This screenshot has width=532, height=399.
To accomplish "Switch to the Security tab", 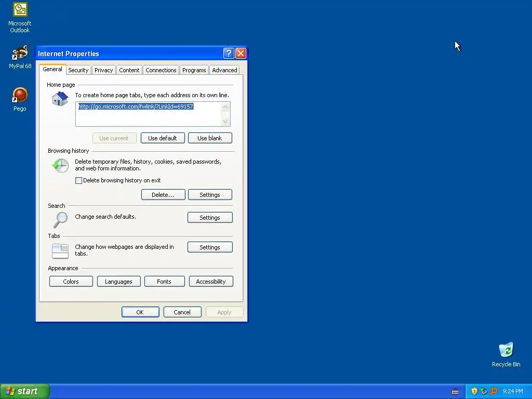I will pos(78,70).
